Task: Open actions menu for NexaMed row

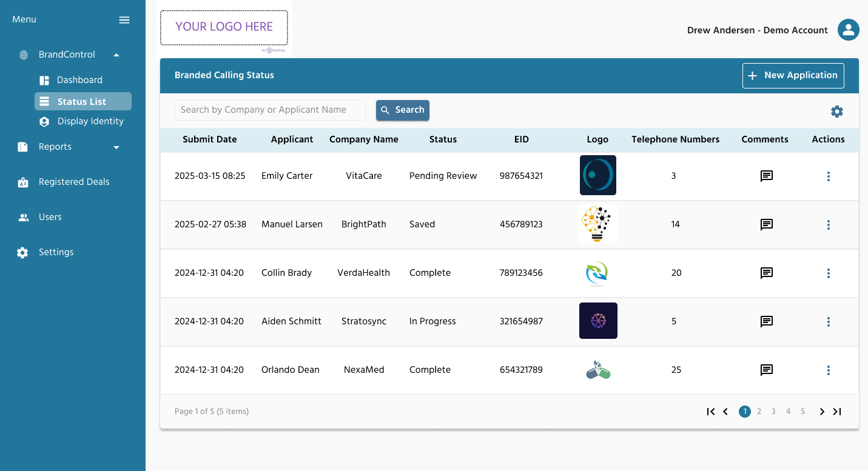Action: coord(829,370)
